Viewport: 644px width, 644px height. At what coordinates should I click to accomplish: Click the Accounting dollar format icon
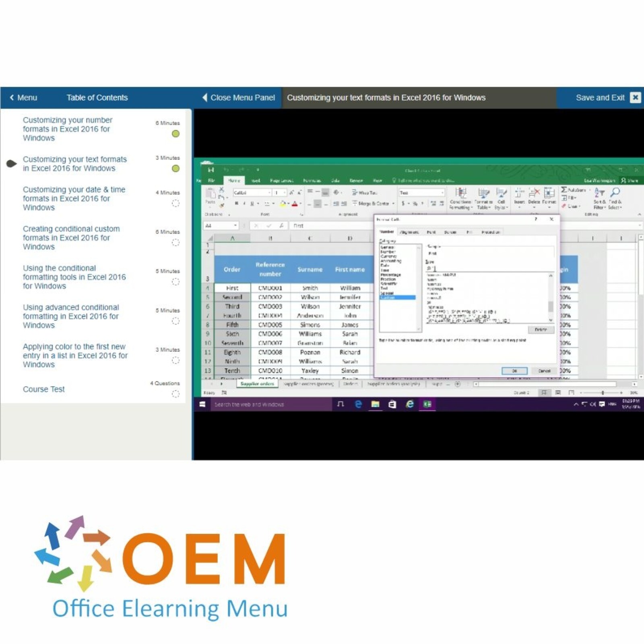(x=403, y=204)
